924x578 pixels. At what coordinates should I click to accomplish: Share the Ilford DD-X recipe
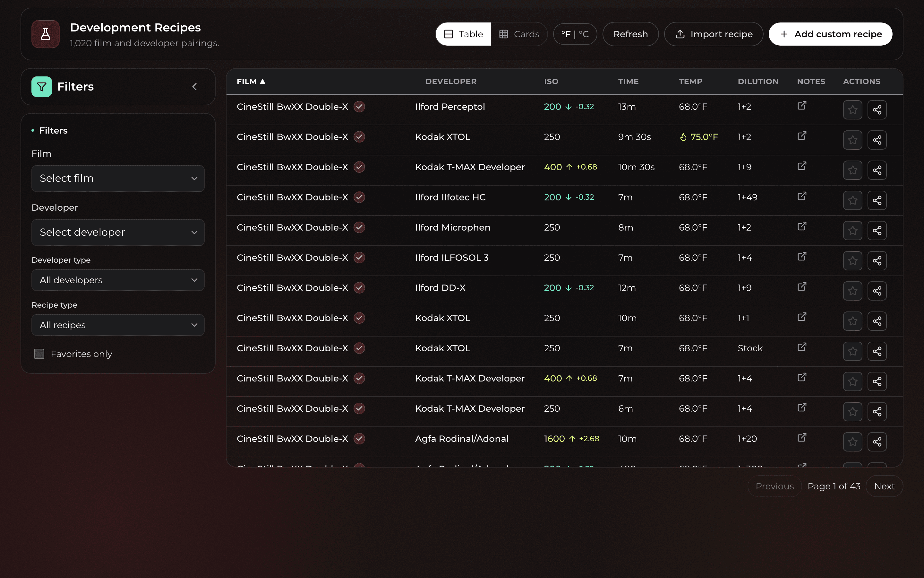[877, 291]
